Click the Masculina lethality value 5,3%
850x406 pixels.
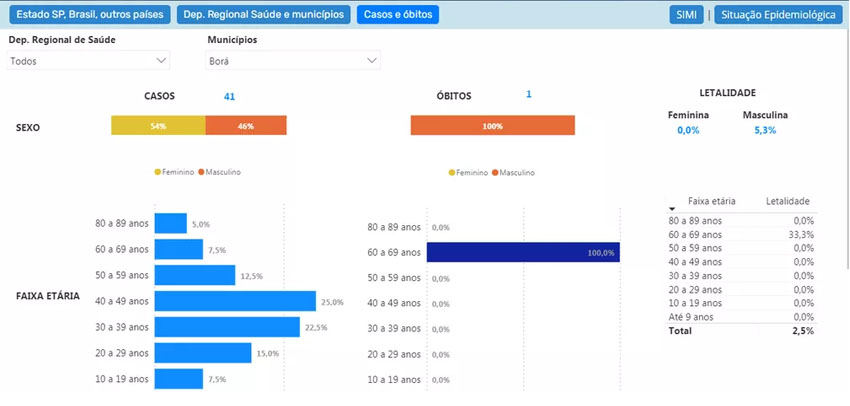pos(765,131)
